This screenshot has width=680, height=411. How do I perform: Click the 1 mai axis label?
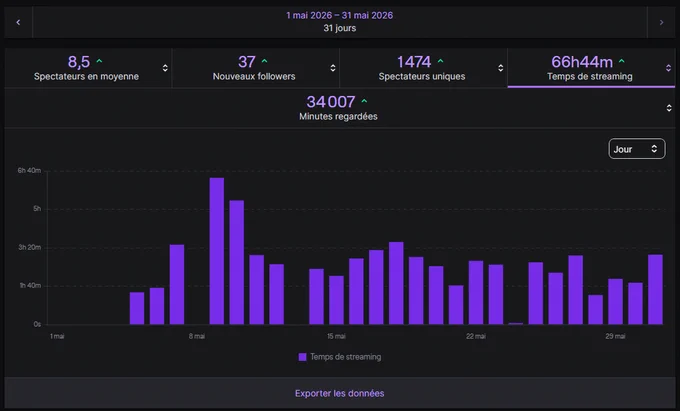point(57,336)
